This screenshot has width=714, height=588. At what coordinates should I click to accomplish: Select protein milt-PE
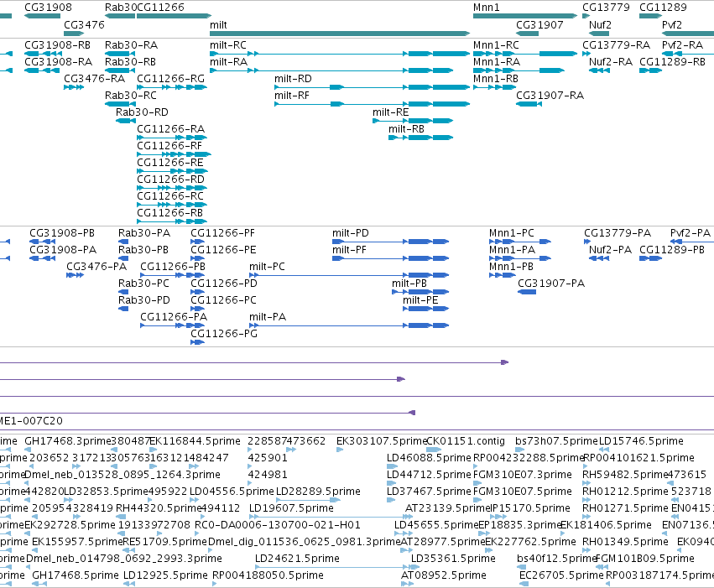(x=426, y=309)
